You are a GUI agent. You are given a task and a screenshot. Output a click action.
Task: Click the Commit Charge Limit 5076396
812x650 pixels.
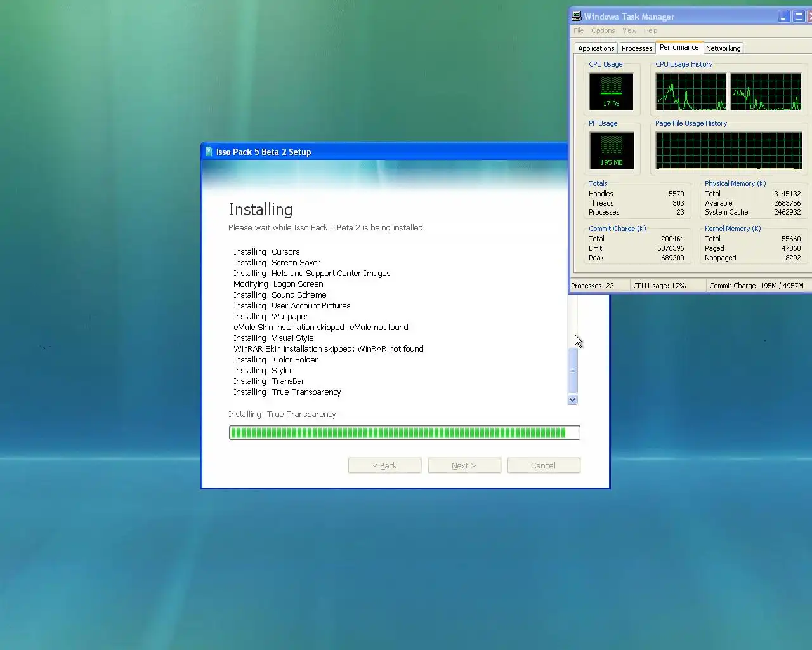click(671, 248)
